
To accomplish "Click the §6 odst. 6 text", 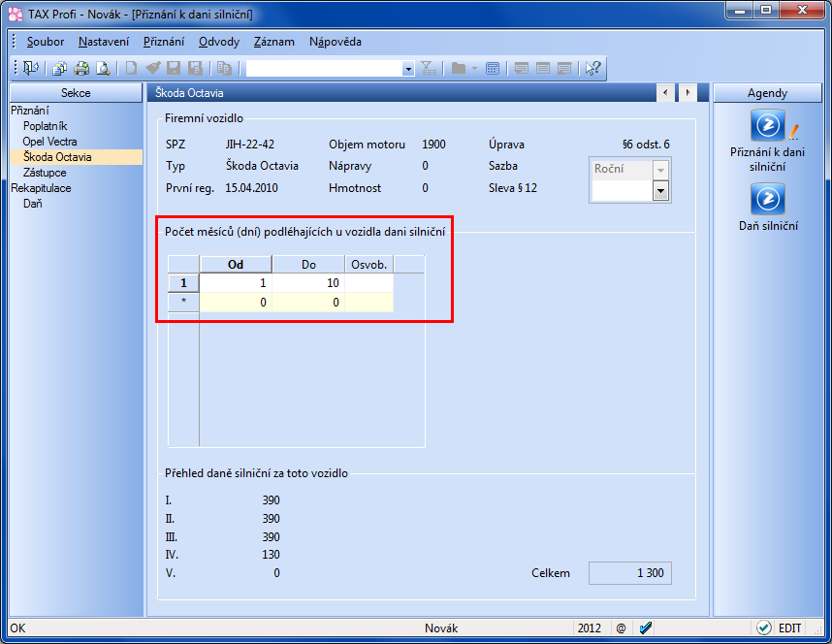I will point(646,145).
